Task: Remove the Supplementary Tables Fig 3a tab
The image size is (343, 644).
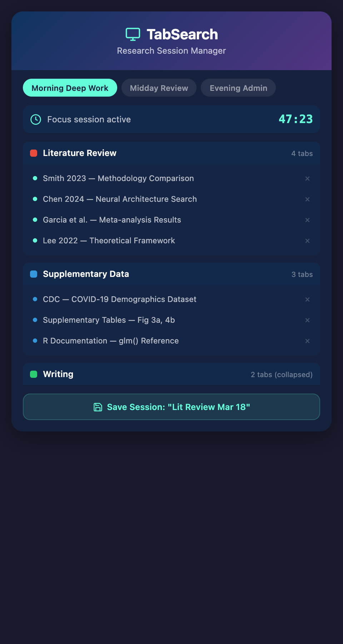Action: pyautogui.click(x=307, y=320)
